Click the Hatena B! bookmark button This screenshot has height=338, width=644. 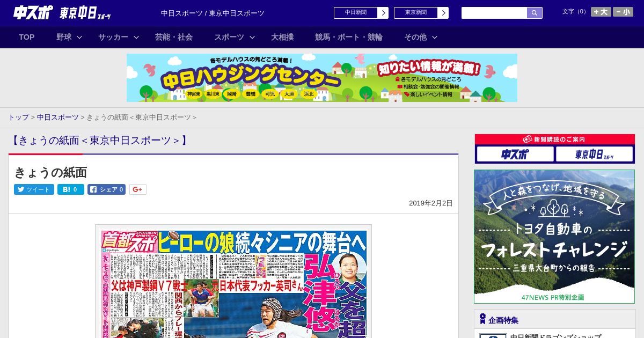click(71, 189)
